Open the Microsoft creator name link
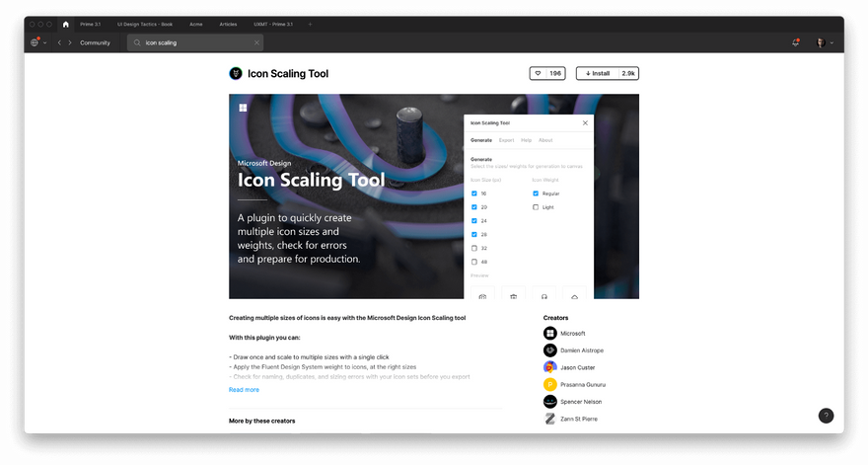This screenshot has width=868, height=465. (x=573, y=334)
